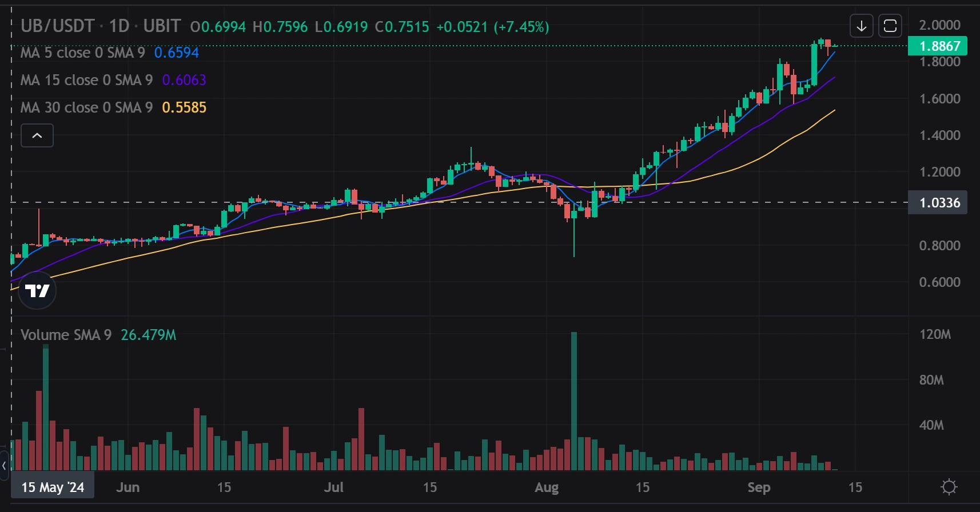Click the 15 May '24 date label
Image resolution: width=980 pixels, height=512 pixels.
[x=53, y=487]
